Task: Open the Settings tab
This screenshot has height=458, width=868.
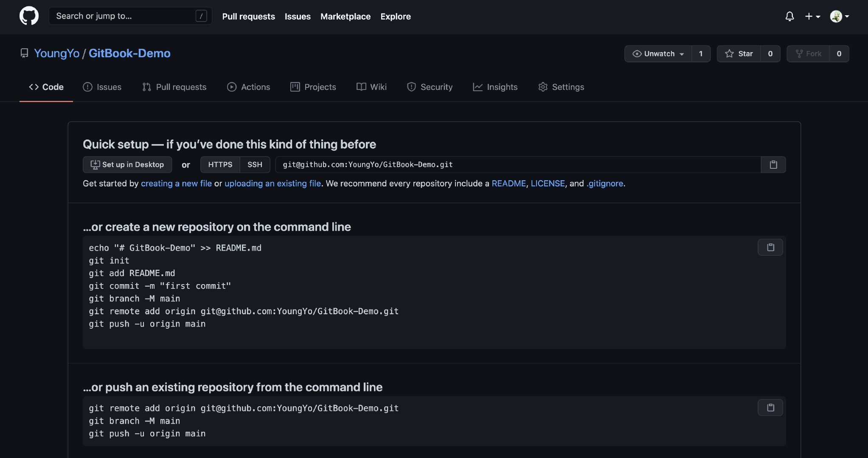Action: (x=561, y=87)
